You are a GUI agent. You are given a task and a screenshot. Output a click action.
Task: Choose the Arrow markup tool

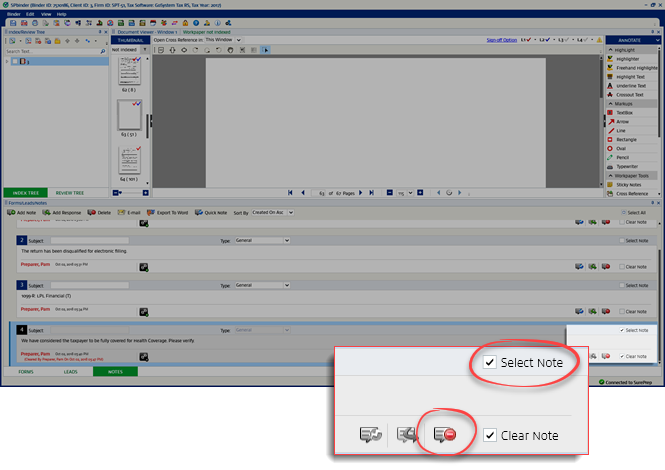pyautogui.click(x=624, y=121)
